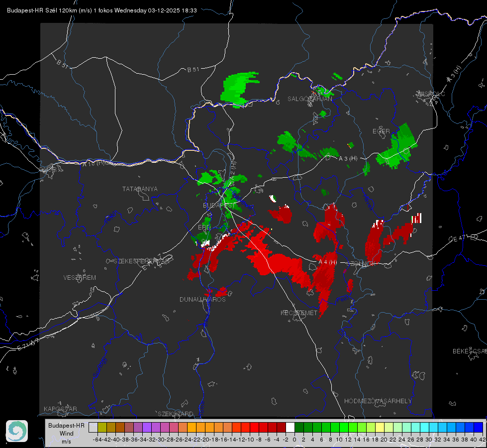Pick the yellow swatch between 18 and 20

click(380, 427)
